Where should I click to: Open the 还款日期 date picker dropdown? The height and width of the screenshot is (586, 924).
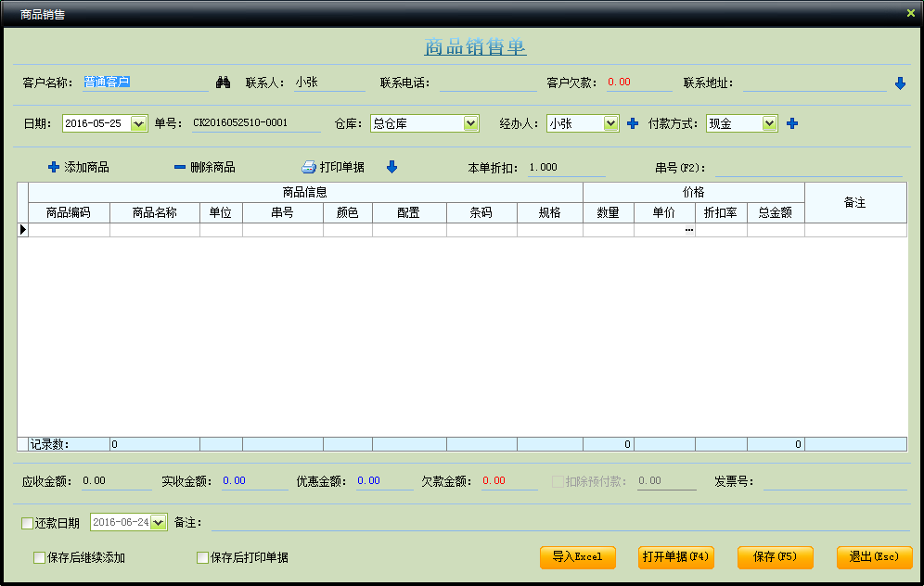click(159, 522)
